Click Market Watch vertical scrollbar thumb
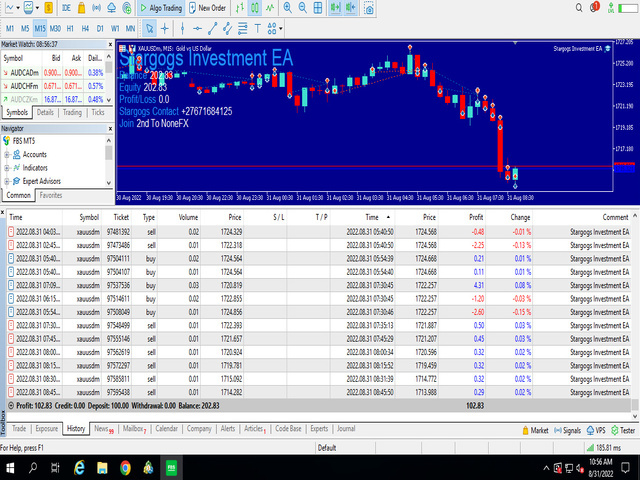640x480 pixels. point(109,67)
